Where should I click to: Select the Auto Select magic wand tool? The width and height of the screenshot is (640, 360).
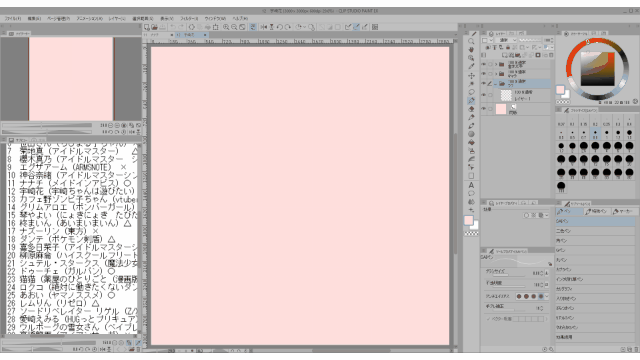coord(471,84)
